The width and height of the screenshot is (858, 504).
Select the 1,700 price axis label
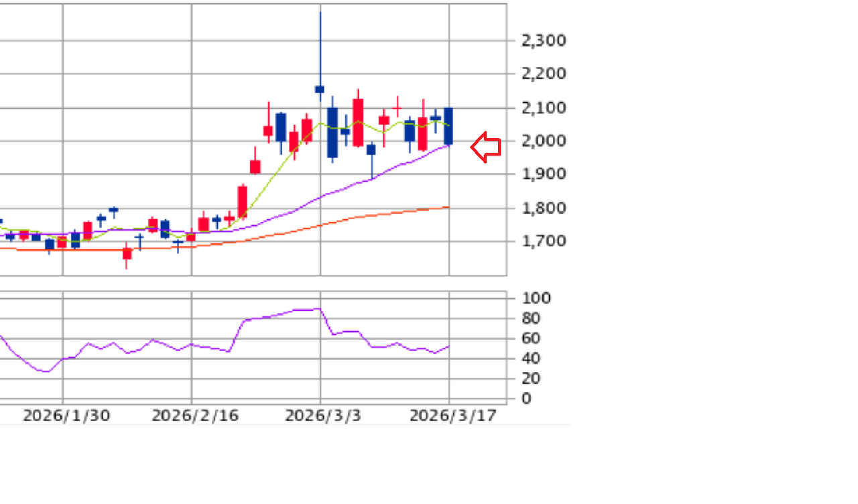click(544, 241)
